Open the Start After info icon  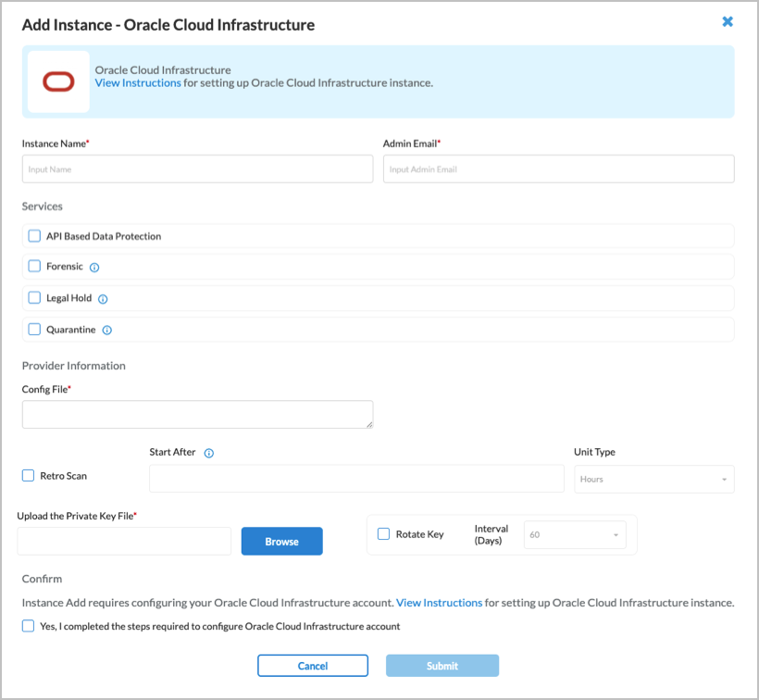click(208, 453)
